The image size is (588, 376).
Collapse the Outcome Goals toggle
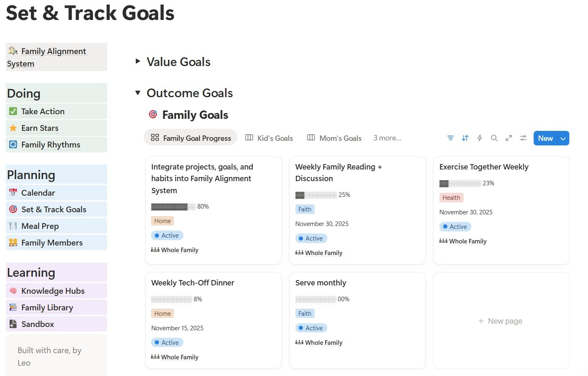point(138,93)
